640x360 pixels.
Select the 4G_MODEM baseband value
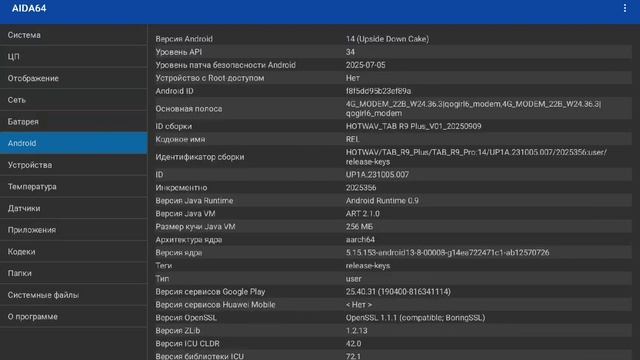(473, 109)
